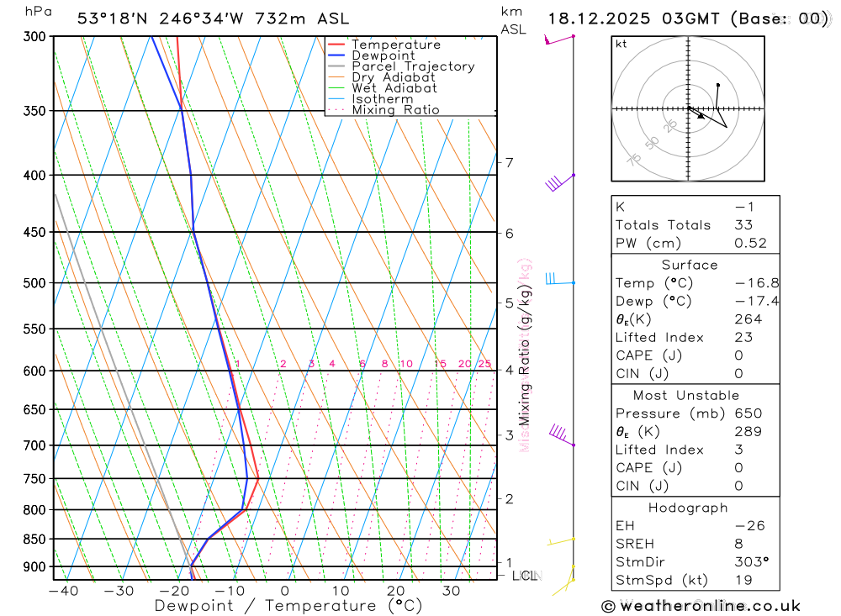This screenshot has height=616, width=841.
Task: Click the CAPE value in the Surface section
Action: [738, 355]
